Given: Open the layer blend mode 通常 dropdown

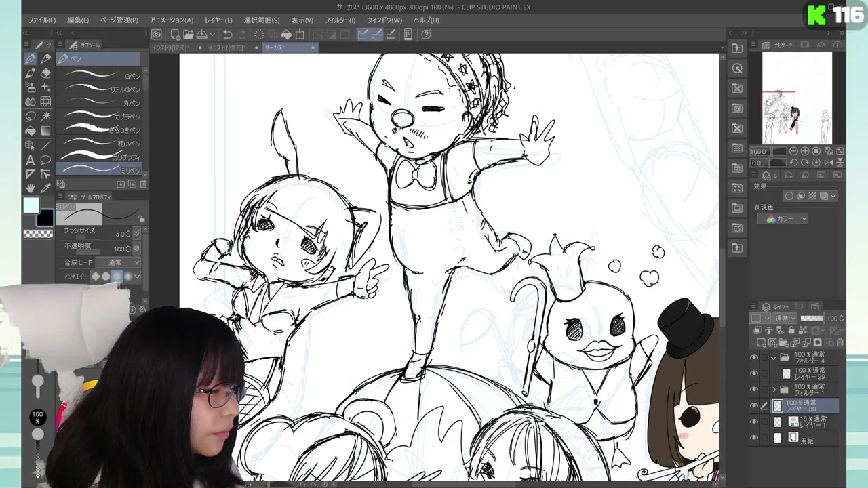Looking at the screenshot, I should [x=785, y=319].
